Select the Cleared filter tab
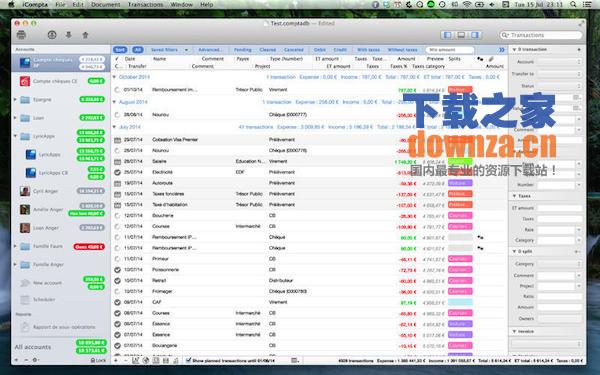Image resolution: width=600 pixels, height=375 pixels. coord(267,50)
